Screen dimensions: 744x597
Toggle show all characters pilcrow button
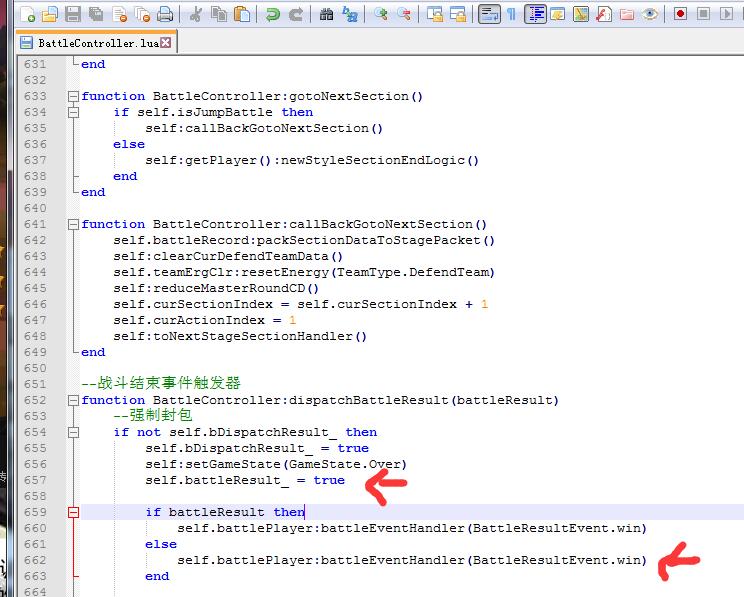click(512, 14)
